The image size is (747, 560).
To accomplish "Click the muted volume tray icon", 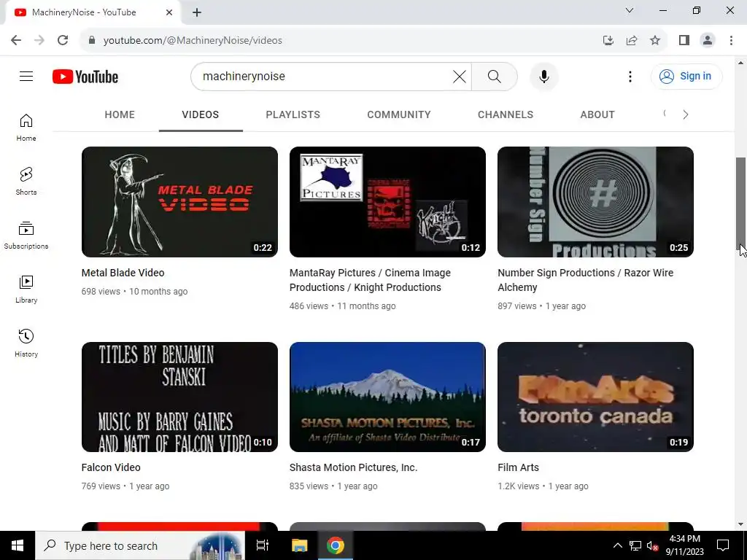I will (x=652, y=545).
